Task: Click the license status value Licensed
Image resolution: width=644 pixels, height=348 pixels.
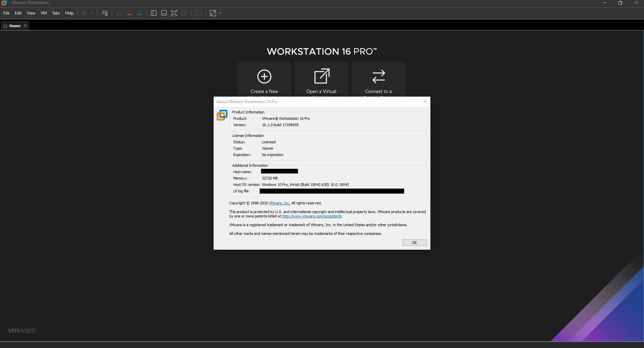Action: pyautogui.click(x=269, y=142)
